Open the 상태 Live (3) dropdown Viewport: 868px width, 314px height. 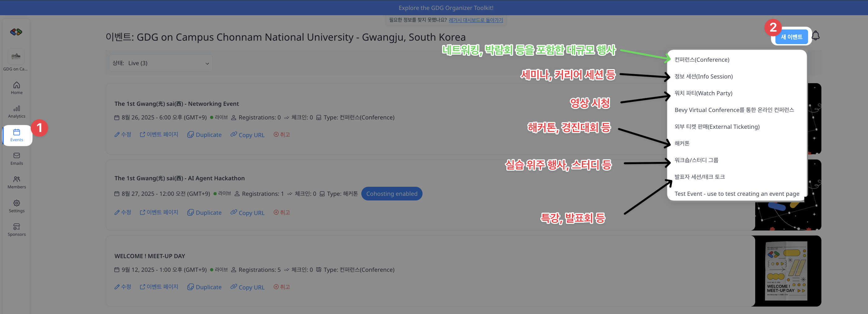(x=161, y=63)
